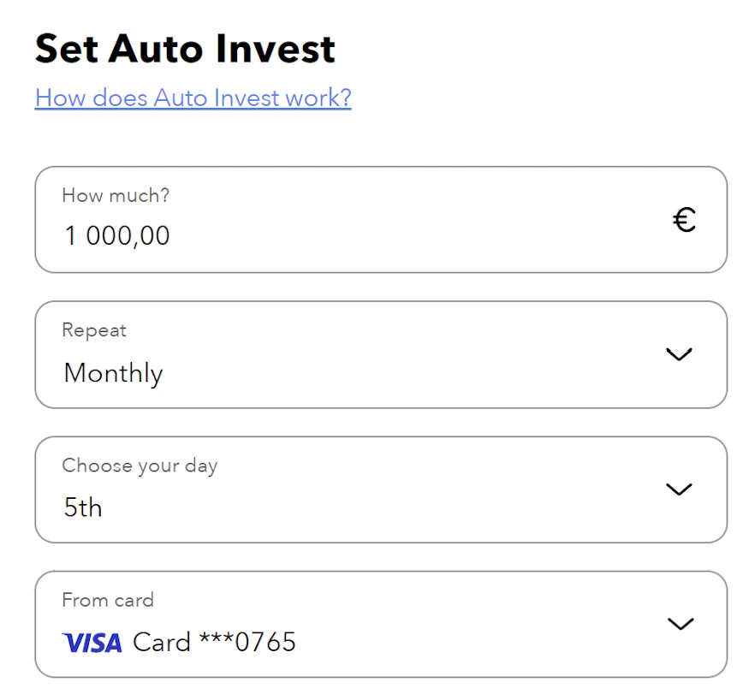Expand the Repeat dropdown chevron

[x=679, y=354]
